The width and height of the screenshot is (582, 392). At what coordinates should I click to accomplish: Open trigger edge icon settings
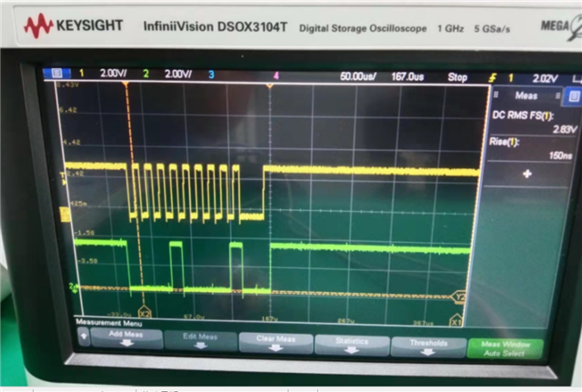click(x=492, y=78)
